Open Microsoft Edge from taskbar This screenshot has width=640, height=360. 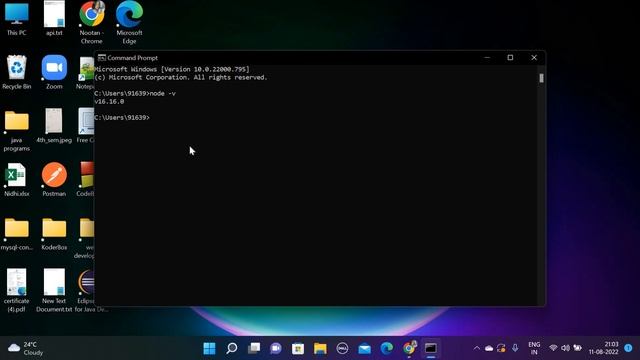(387, 348)
